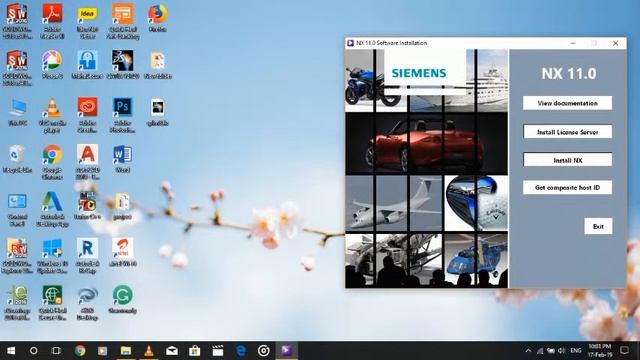Viewport: 640px width, 360px height.
Task: Open the Word desktop shortcut
Action: click(122, 158)
